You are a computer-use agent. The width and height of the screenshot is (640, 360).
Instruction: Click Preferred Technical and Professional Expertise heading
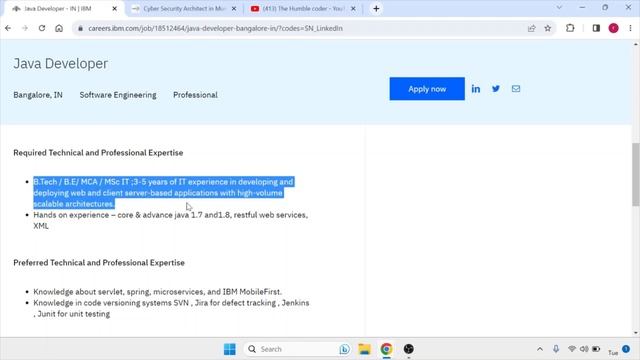coord(99,262)
